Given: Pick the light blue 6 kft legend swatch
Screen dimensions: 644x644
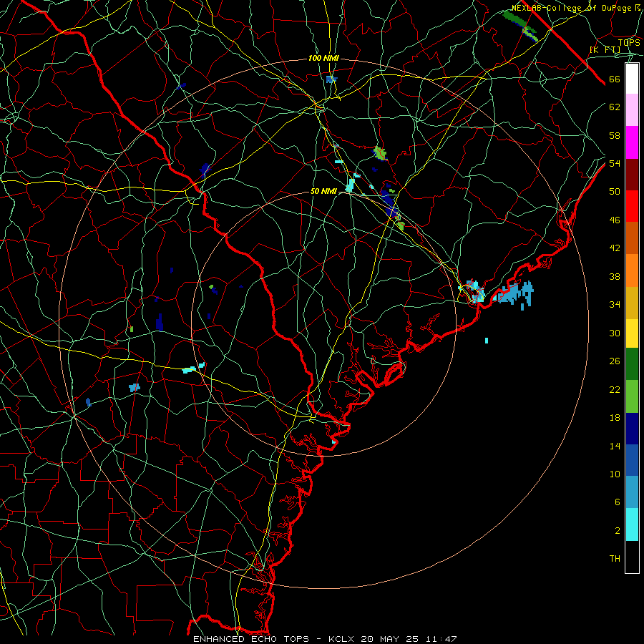Looking at the screenshot, I should tap(632, 492).
